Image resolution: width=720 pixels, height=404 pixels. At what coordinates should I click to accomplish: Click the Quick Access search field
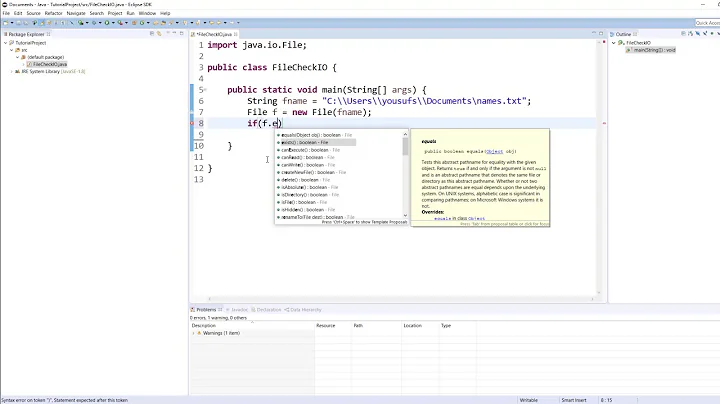pos(707,22)
